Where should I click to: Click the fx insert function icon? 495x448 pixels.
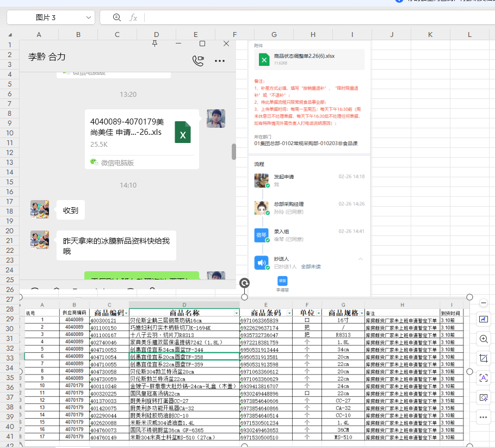(133, 17)
